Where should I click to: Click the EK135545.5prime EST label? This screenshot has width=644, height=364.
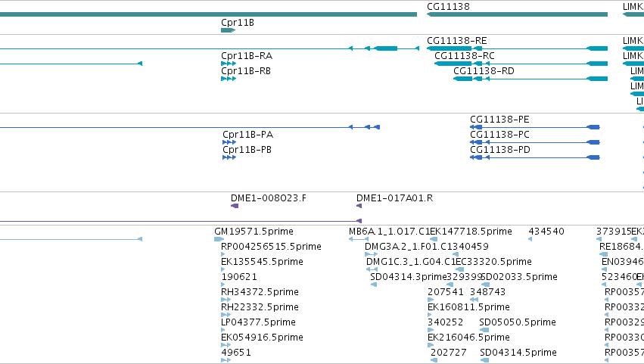[x=262, y=262]
